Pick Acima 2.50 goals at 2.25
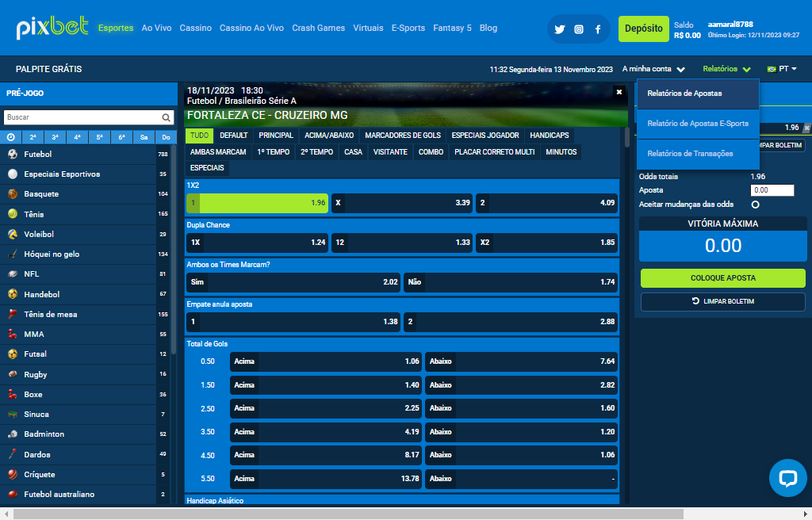This screenshot has width=812, height=520. click(x=326, y=408)
